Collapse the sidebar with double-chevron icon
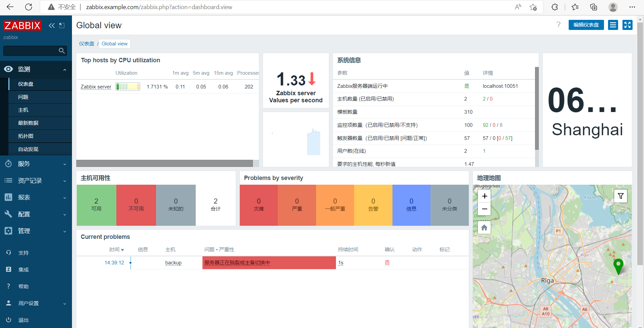This screenshot has height=328, width=644. (x=52, y=26)
